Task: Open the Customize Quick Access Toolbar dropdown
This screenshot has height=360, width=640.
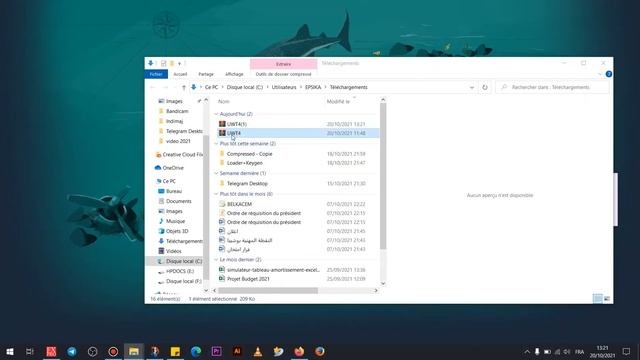Action: point(179,63)
